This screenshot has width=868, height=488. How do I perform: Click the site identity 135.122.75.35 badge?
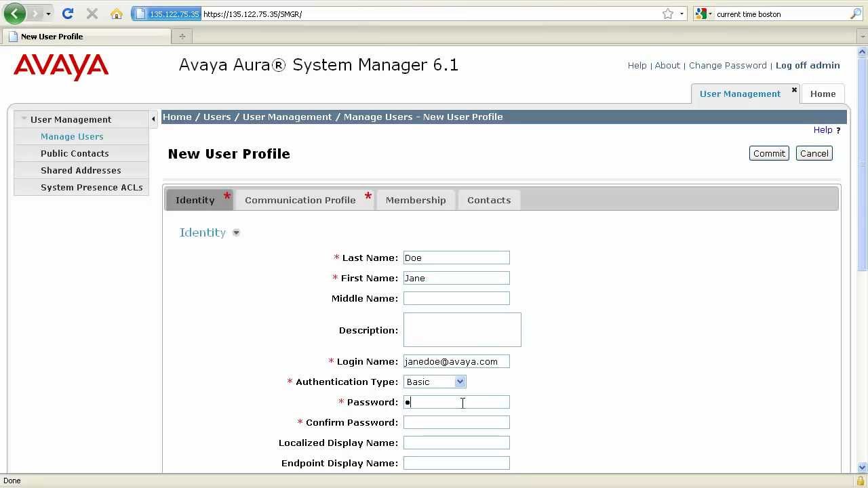[x=167, y=14]
